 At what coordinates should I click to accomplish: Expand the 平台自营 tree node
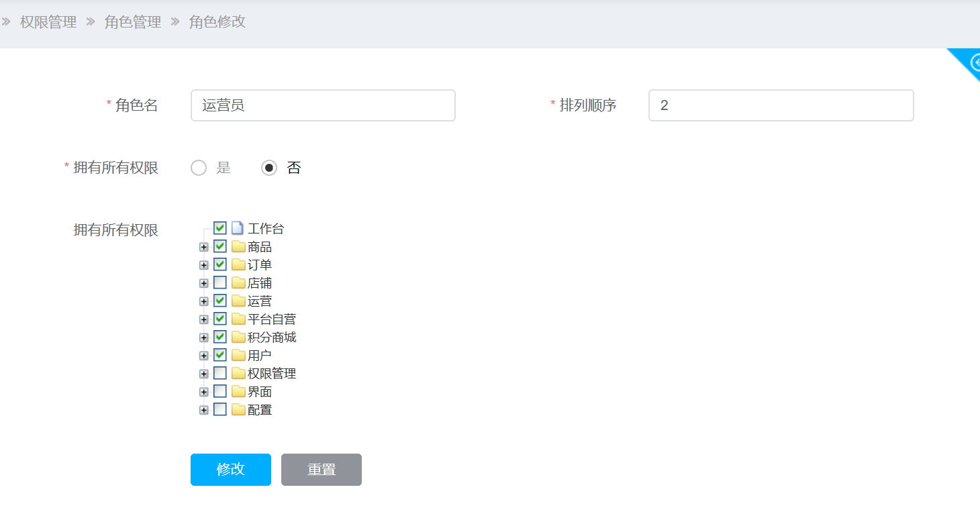click(x=204, y=319)
